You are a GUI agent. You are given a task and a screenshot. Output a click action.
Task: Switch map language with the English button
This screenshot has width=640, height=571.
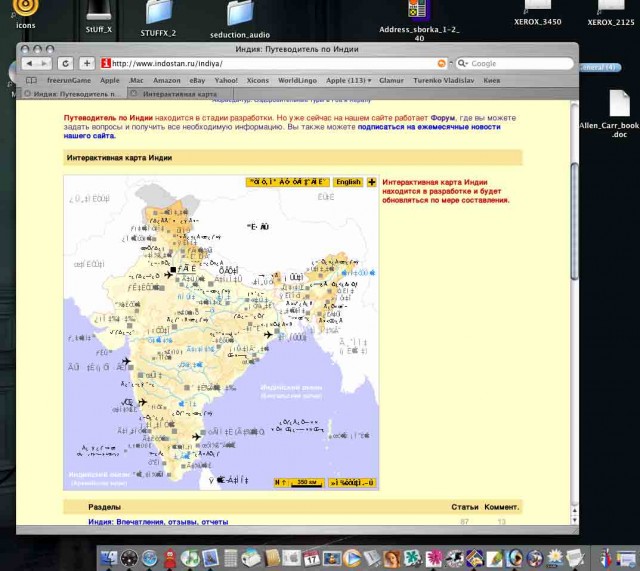click(x=348, y=182)
